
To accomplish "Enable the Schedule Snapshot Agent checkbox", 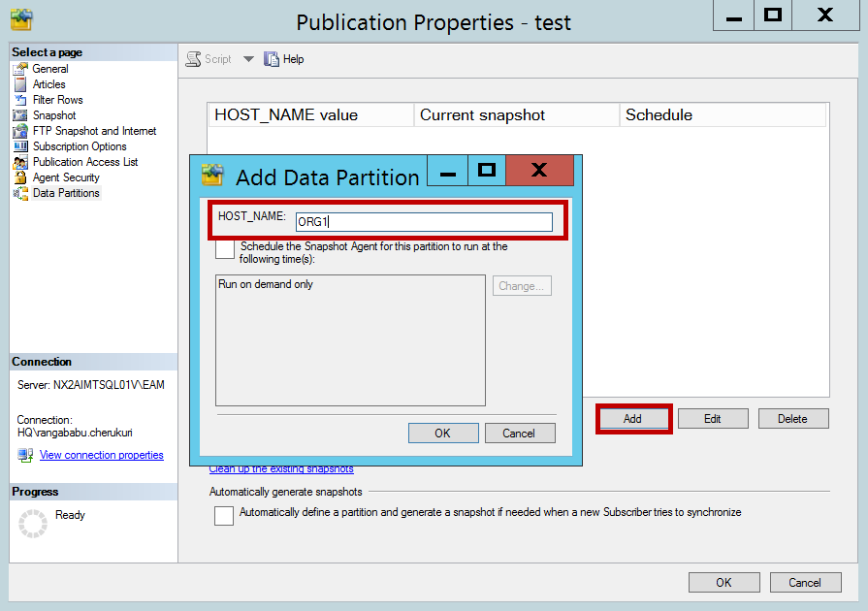I will click(x=225, y=248).
